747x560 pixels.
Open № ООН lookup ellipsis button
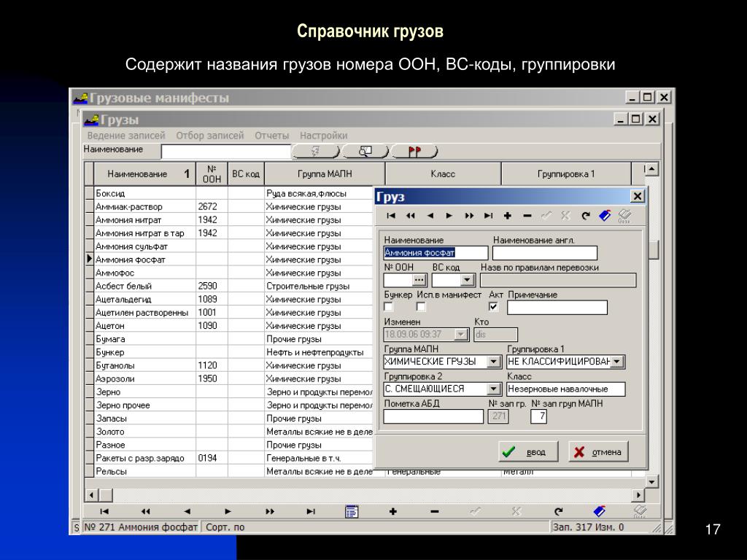pos(419,280)
